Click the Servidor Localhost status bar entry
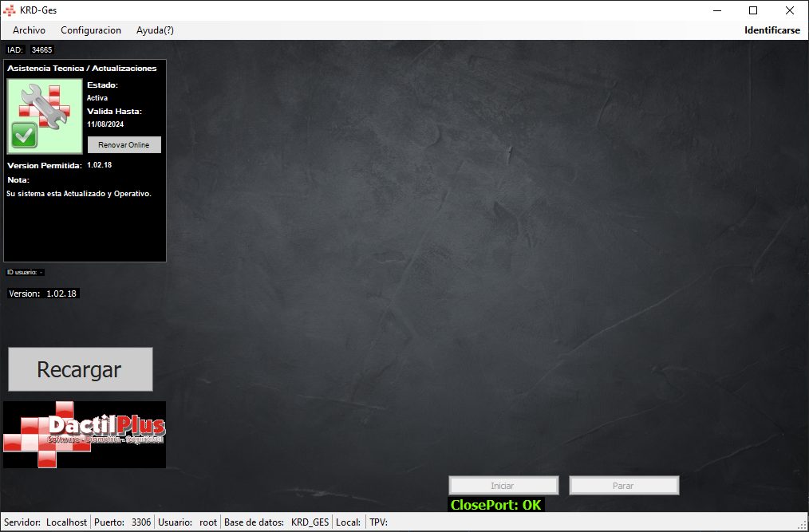Screen dimensions: 809x532 click(x=45, y=522)
